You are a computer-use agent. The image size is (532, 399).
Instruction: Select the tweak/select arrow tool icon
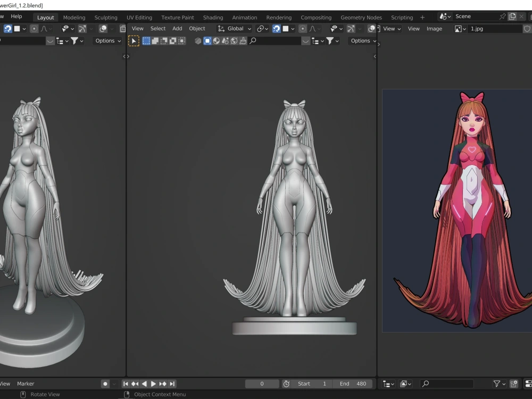tap(134, 41)
